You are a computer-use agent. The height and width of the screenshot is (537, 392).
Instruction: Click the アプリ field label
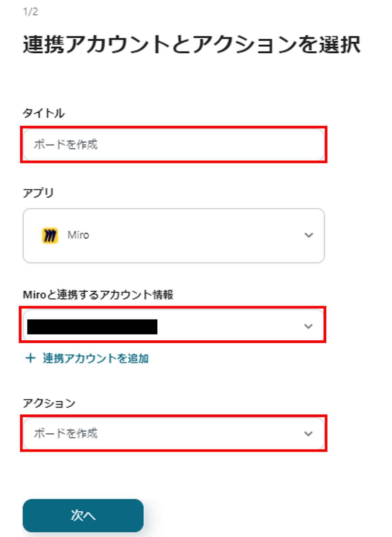[38, 193]
